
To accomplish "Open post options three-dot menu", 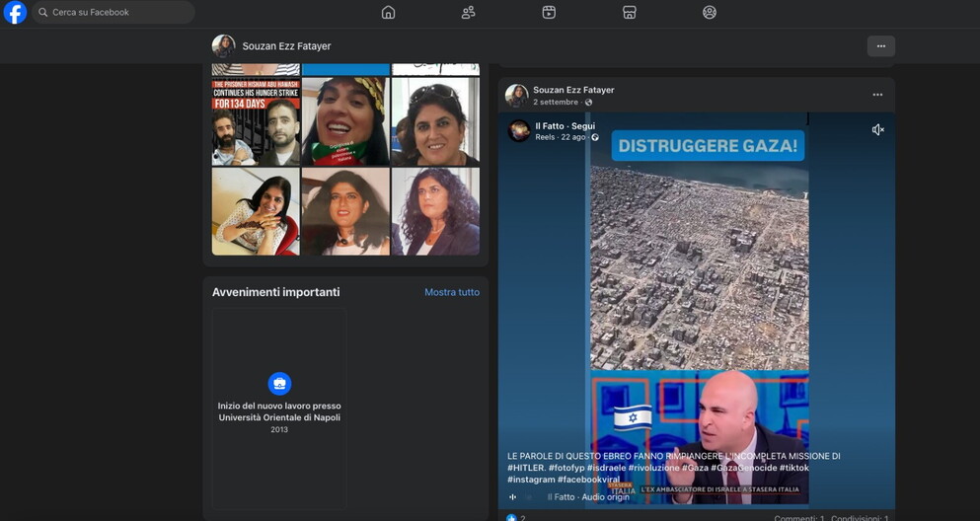I will [876, 95].
